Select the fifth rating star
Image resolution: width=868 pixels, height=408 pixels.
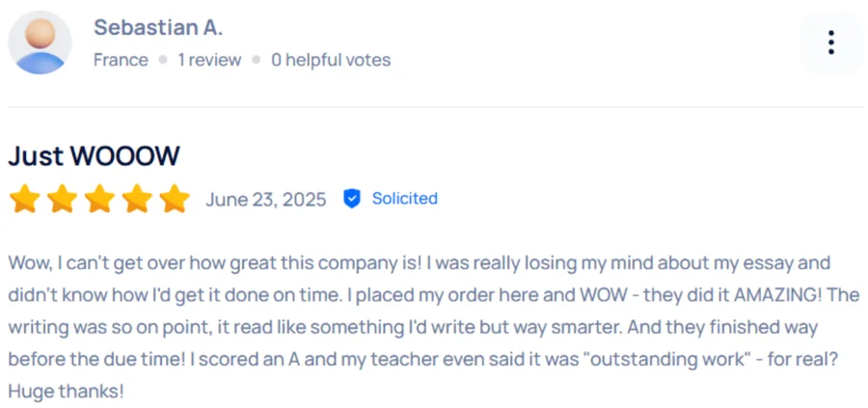175,200
